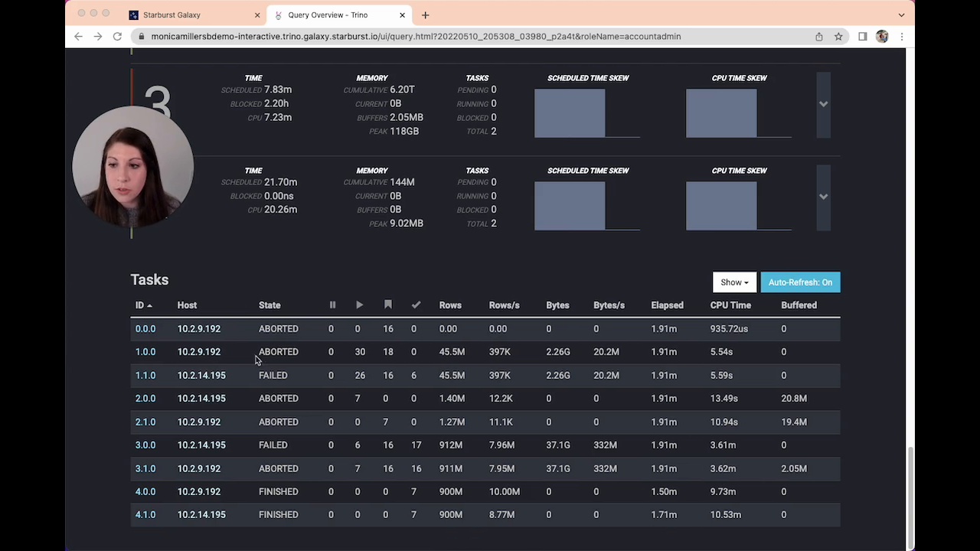Click lower stage Scheduled Time Skew chart
This screenshot has height=551, width=980.
pos(587,206)
